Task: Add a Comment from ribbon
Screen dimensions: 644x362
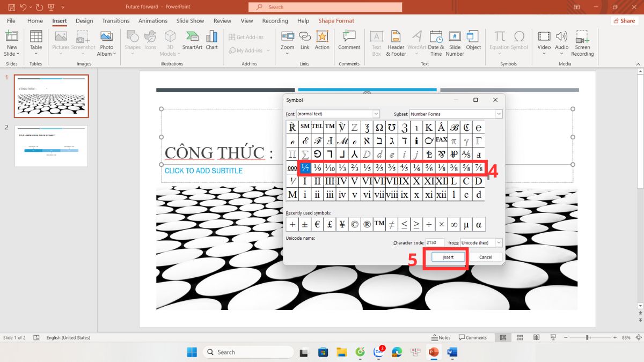Action: click(x=349, y=40)
